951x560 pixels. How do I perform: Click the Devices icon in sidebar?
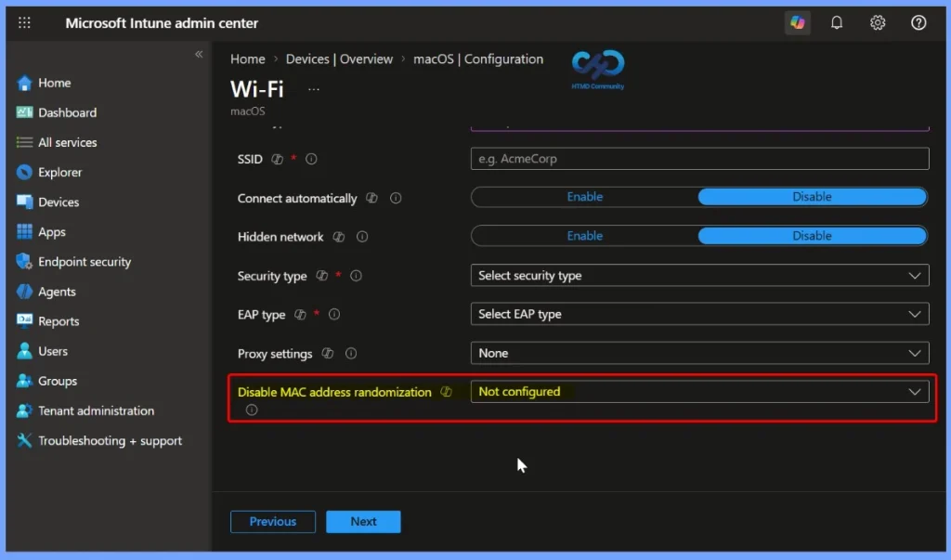[x=24, y=202]
